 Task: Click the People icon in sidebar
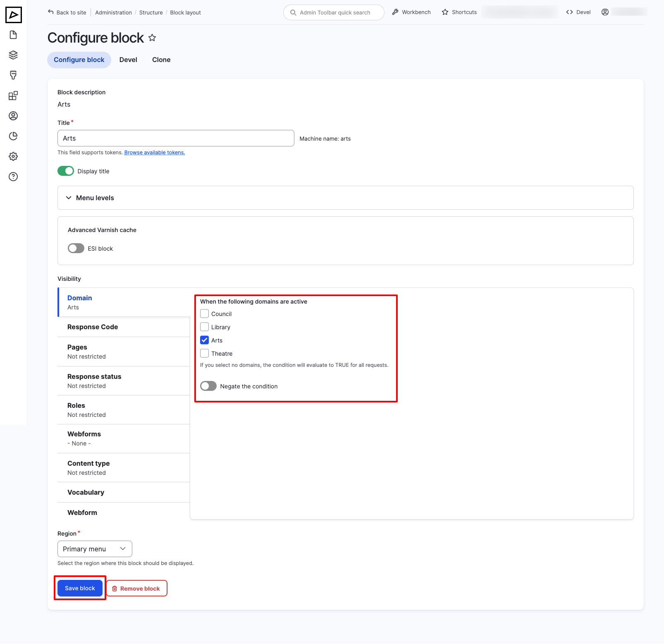pos(13,116)
